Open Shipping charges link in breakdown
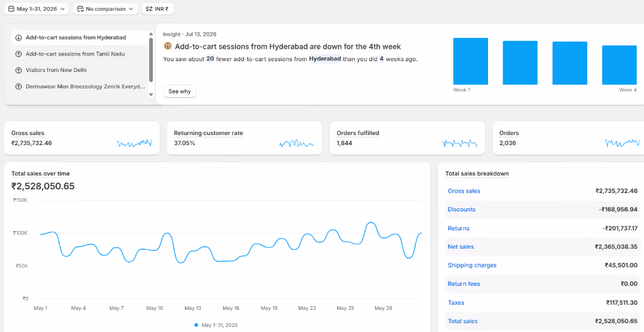This screenshot has height=332, width=644. 472,265
